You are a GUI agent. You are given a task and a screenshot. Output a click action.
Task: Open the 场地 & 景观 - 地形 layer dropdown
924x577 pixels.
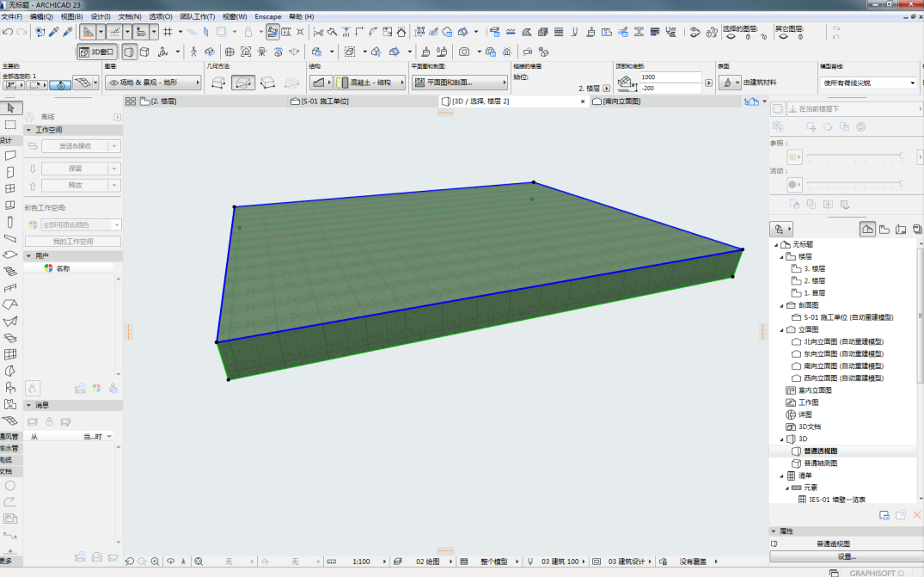[153, 83]
